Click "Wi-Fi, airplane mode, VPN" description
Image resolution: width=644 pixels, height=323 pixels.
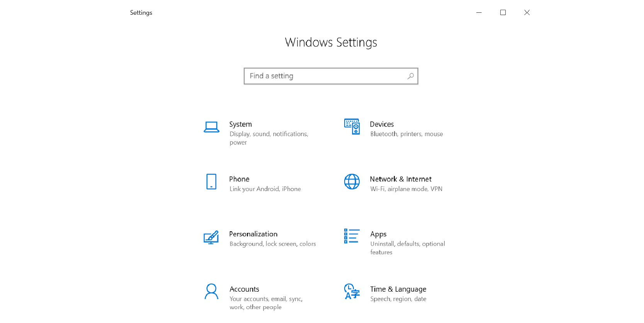[x=406, y=189]
